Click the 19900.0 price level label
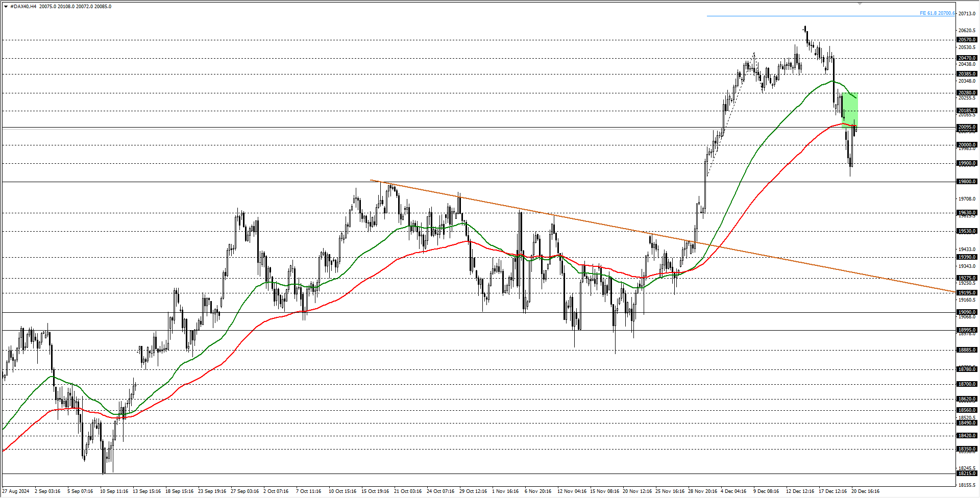Screen dimensions: 980x498 (967, 164)
